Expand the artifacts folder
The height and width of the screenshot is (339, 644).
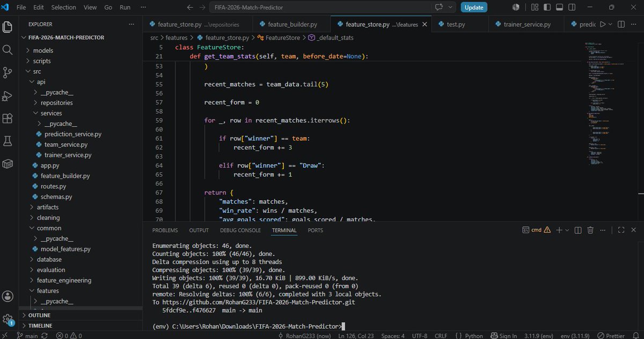48,207
